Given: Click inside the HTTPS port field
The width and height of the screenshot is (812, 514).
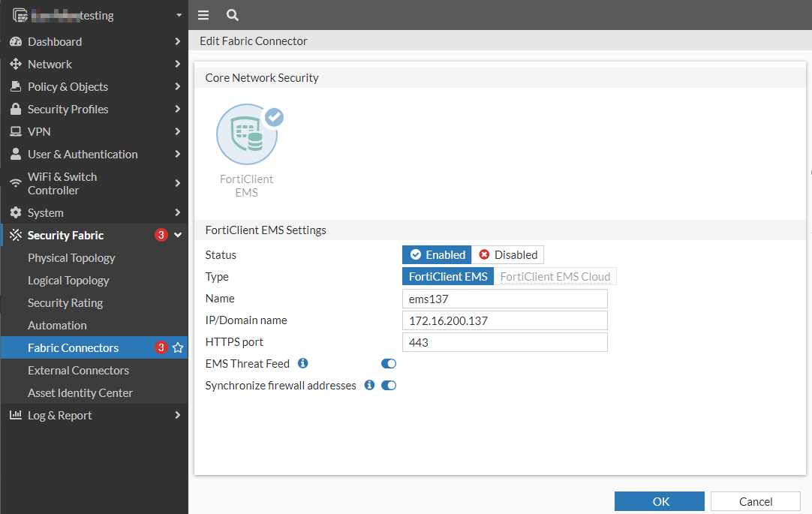Looking at the screenshot, I should [504, 342].
